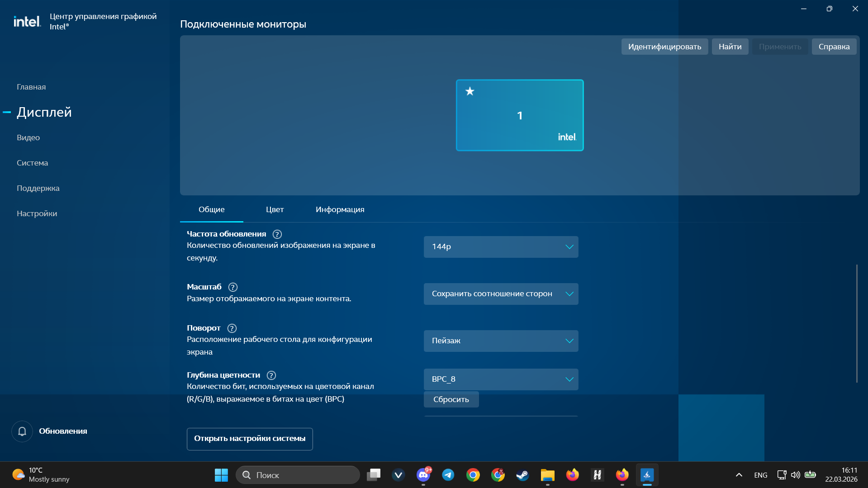Switch to the Цвет tab
Viewport: 868px width, 488px height.
click(x=275, y=209)
